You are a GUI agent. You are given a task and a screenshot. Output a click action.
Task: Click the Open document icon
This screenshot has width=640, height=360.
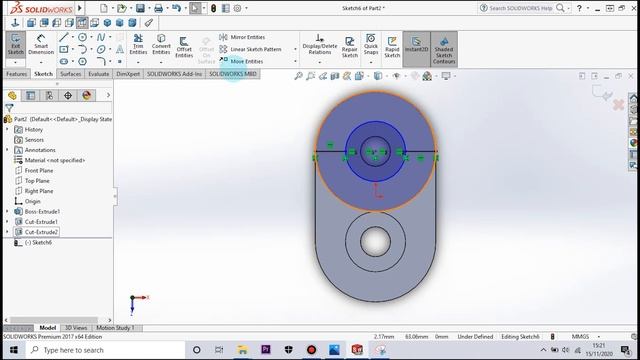(121, 8)
